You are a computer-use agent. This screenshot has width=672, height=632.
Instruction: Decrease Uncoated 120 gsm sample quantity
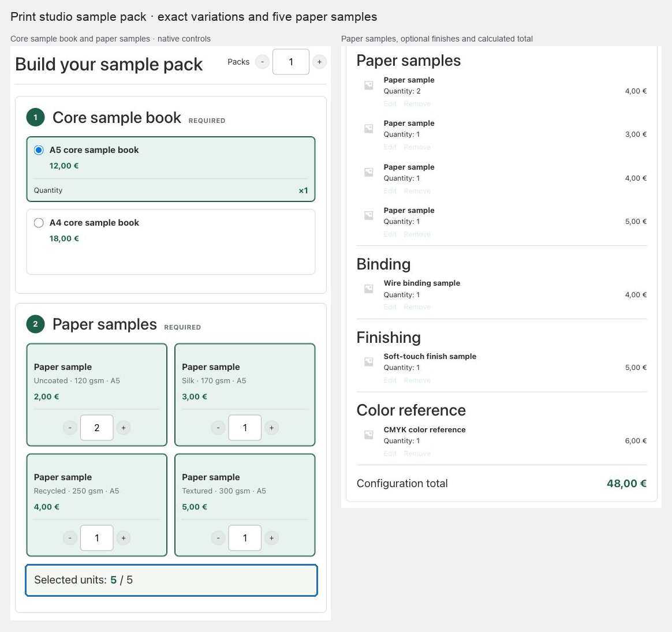[70, 428]
